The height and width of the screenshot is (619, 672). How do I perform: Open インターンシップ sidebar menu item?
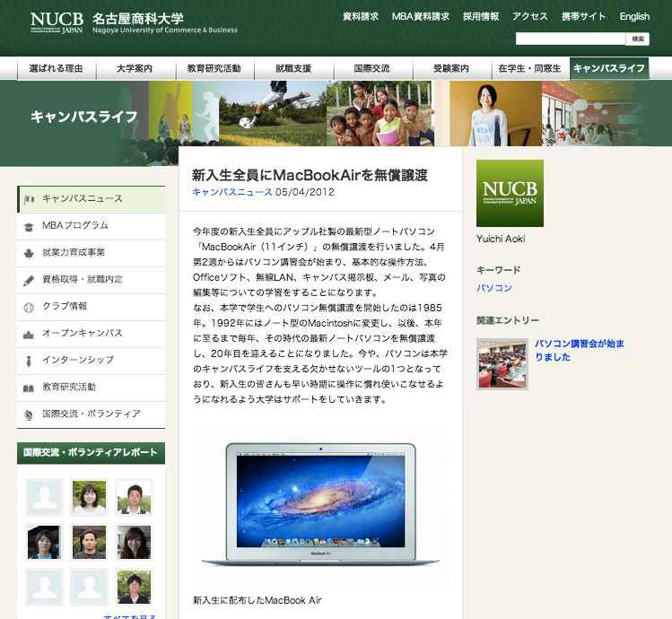[x=91, y=361]
